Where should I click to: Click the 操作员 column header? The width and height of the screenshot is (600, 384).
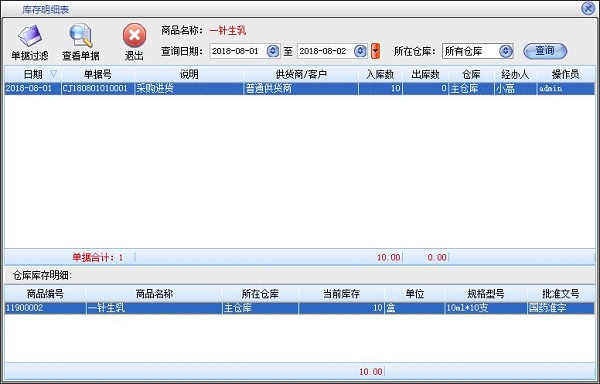tap(566, 74)
